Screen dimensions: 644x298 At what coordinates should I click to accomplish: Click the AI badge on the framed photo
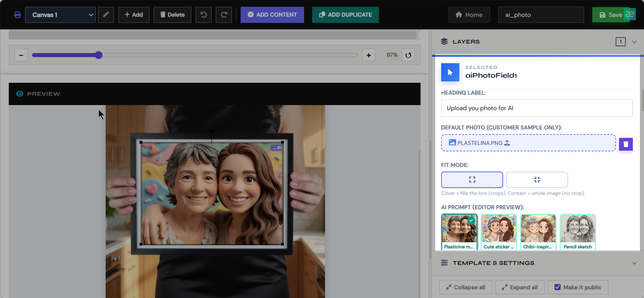click(x=276, y=148)
